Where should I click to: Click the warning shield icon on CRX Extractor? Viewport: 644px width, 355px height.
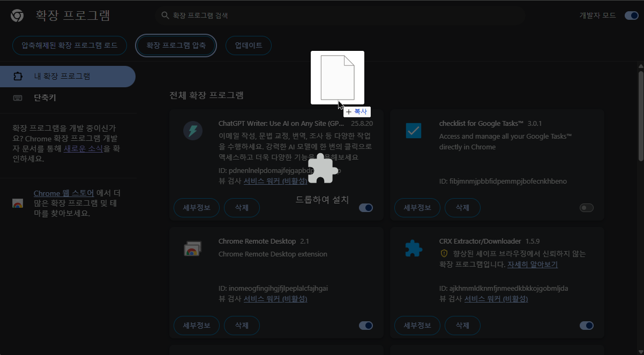point(444,253)
